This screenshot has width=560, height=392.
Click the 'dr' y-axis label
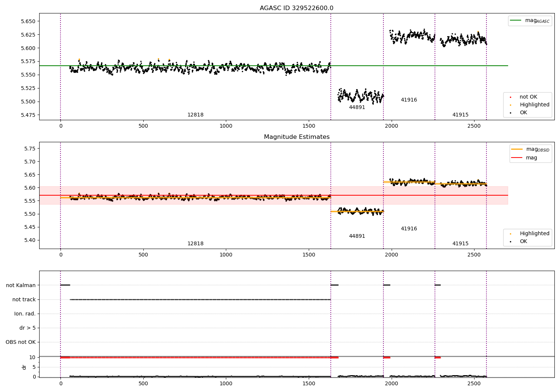coord(24,367)
